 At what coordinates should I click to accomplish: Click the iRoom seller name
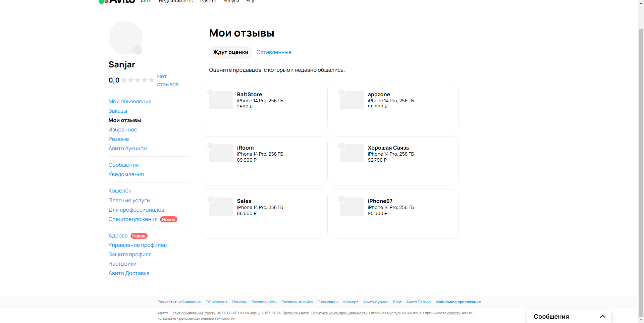pyautogui.click(x=245, y=148)
